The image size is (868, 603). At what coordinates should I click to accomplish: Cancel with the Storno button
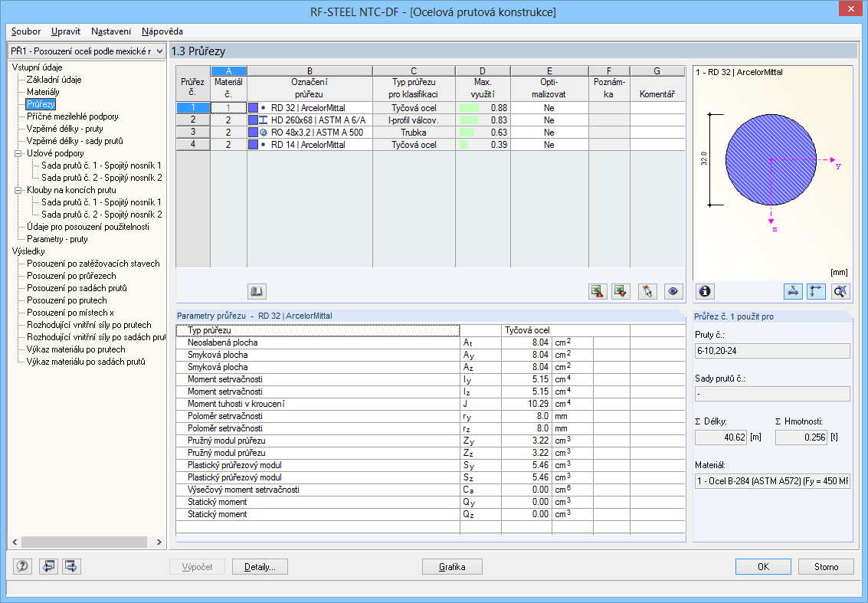pyautogui.click(x=826, y=566)
